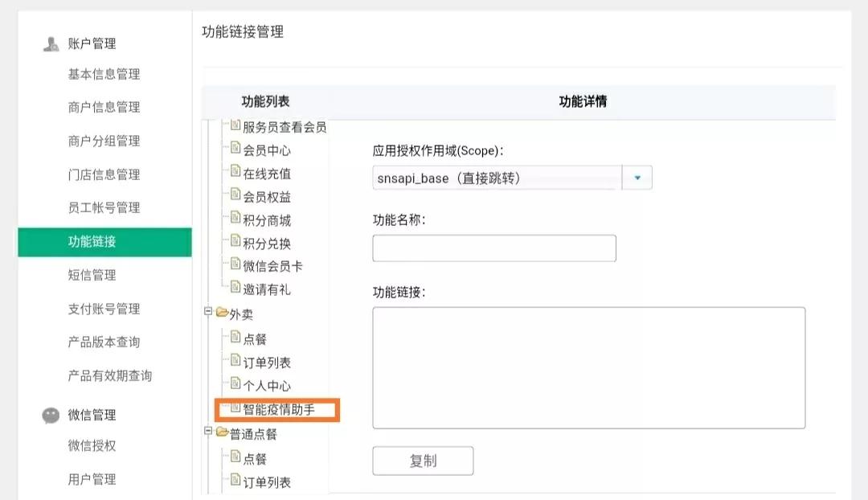Click the 功能详情 column header
868x500 pixels.
583,101
